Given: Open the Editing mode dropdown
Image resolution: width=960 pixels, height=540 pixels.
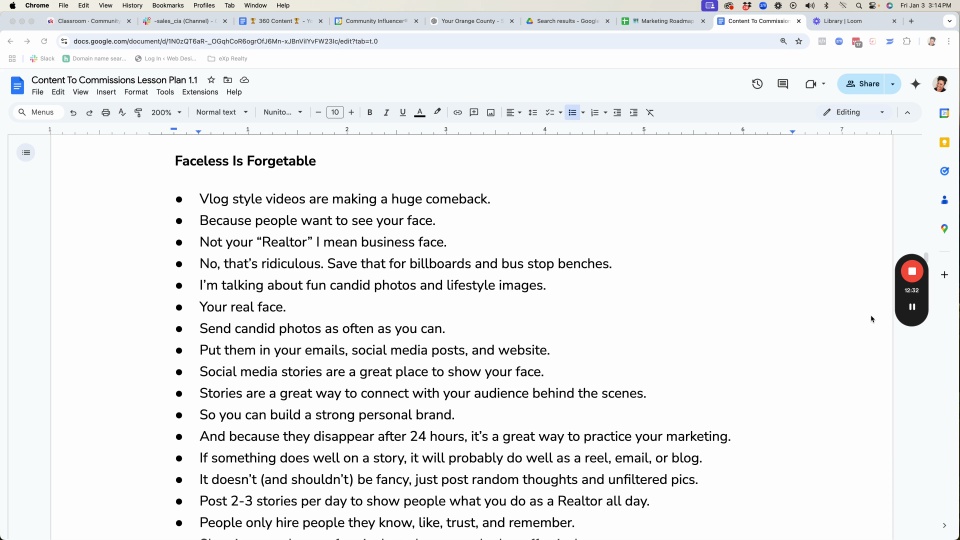Looking at the screenshot, I should (854, 113).
